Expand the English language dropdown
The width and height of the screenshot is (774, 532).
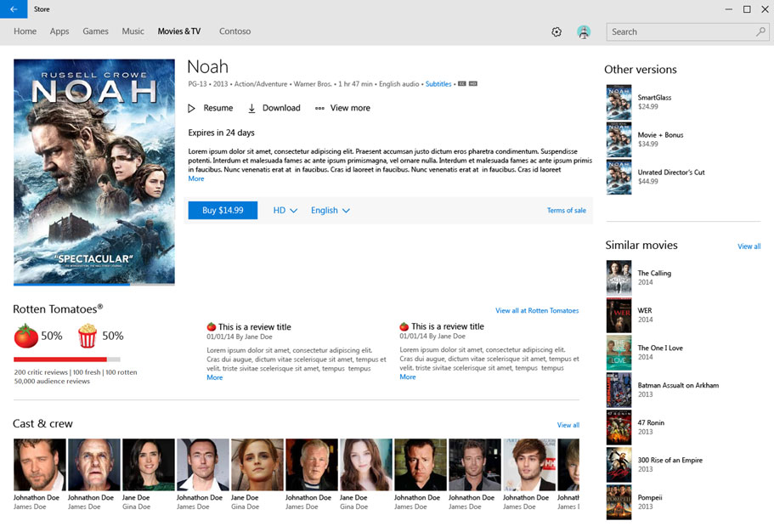tap(331, 211)
